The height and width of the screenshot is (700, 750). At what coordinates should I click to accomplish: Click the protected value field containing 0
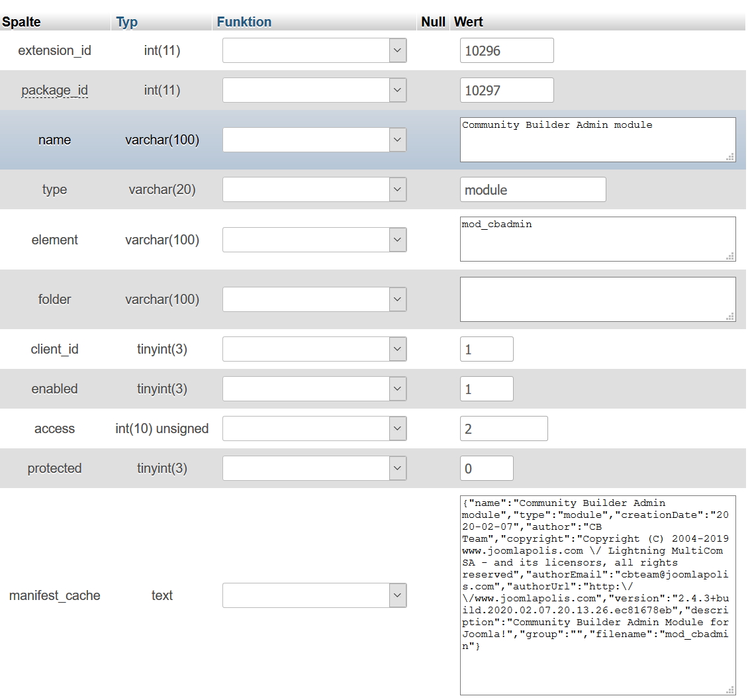point(487,468)
